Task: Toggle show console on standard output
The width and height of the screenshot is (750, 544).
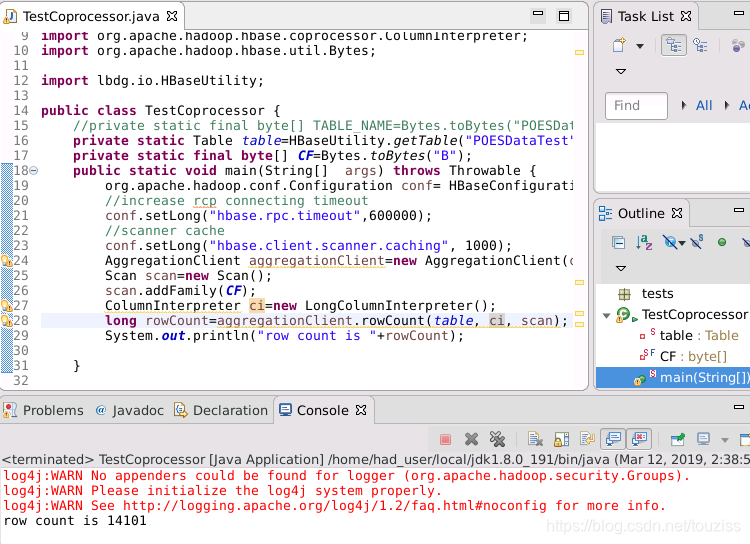Action: tap(613, 439)
